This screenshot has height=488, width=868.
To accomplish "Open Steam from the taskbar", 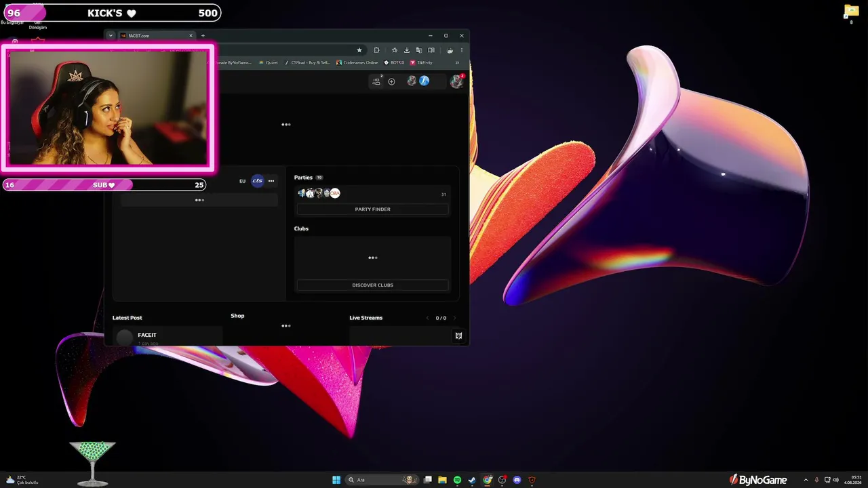I will (472, 480).
